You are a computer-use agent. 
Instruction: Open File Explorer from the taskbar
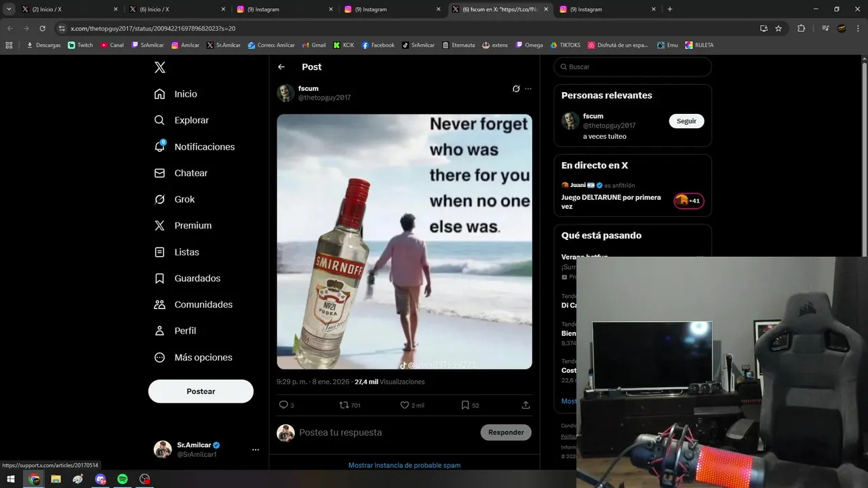[56, 479]
